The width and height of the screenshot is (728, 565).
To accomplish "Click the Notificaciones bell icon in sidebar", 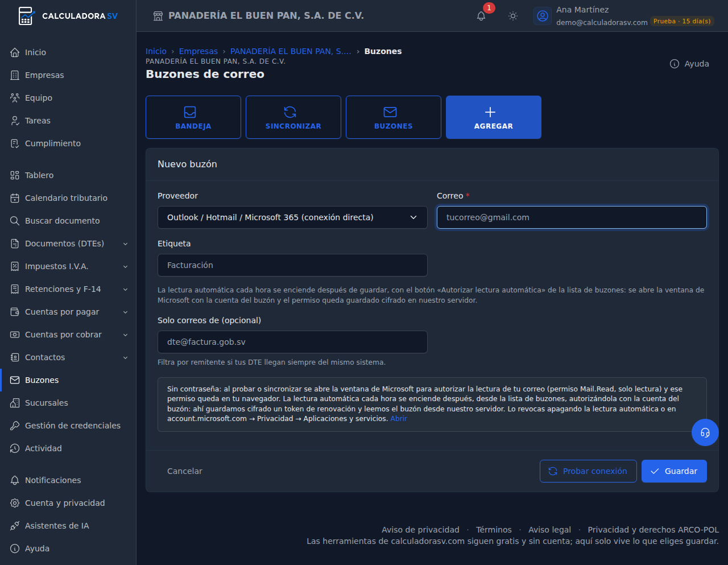I will (x=15, y=480).
